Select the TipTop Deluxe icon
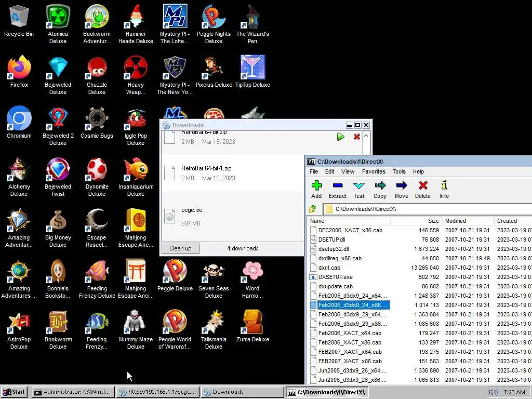Viewport: 532px width, 399px height. point(252,72)
